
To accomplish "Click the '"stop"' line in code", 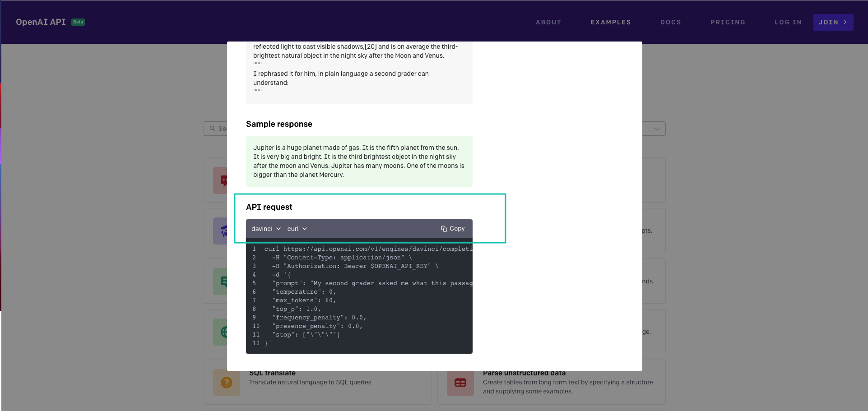I will click(x=306, y=335).
